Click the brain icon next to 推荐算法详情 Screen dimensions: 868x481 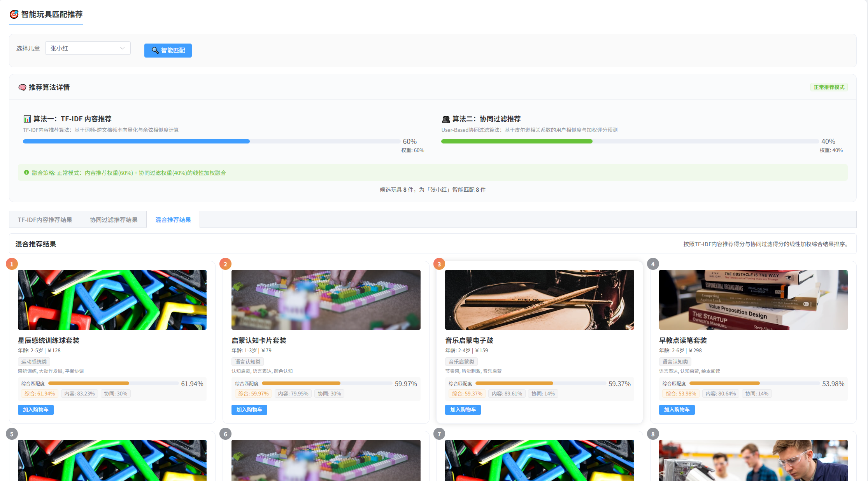pos(22,87)
